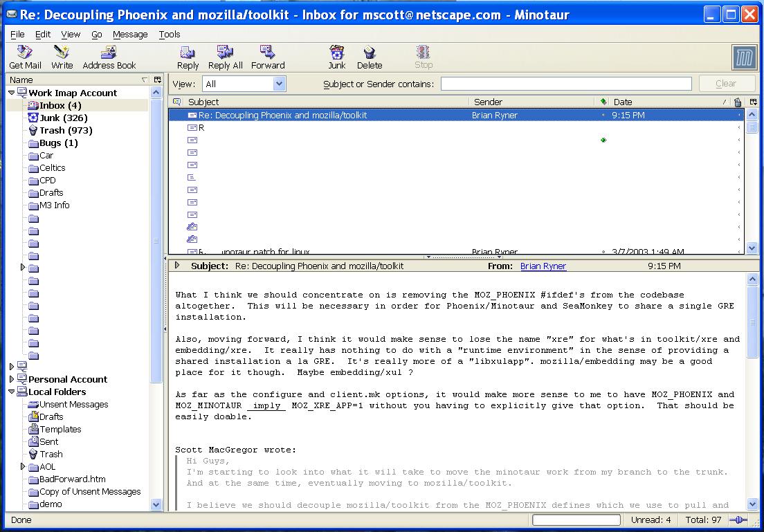Viewport: 764px width, 532px height.
Task: Reply to the selected message
Action: click(188, 57)
